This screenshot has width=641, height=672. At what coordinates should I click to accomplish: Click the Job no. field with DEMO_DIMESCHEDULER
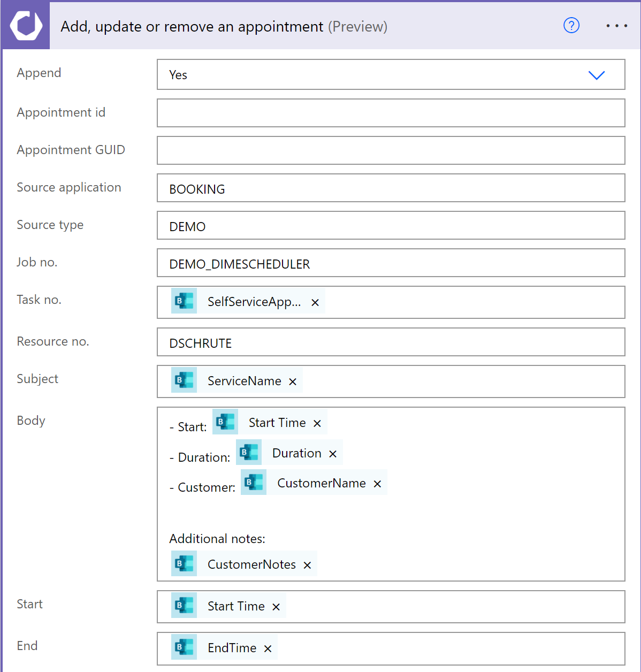point(391,263)
